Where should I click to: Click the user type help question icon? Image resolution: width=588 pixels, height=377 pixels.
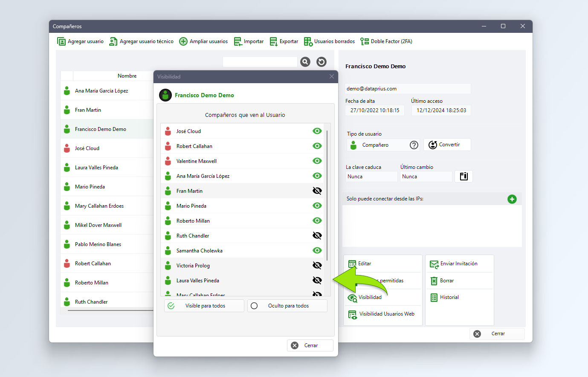coord(414,145)
